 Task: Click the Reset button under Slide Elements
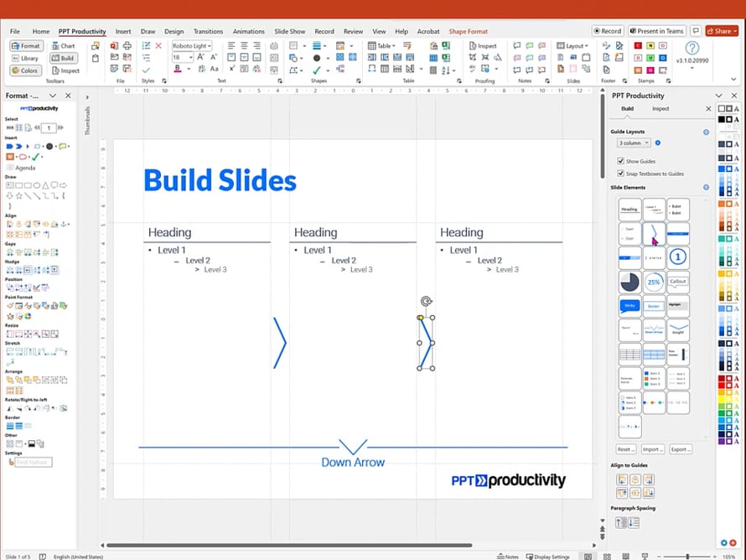tap(625, 449)
